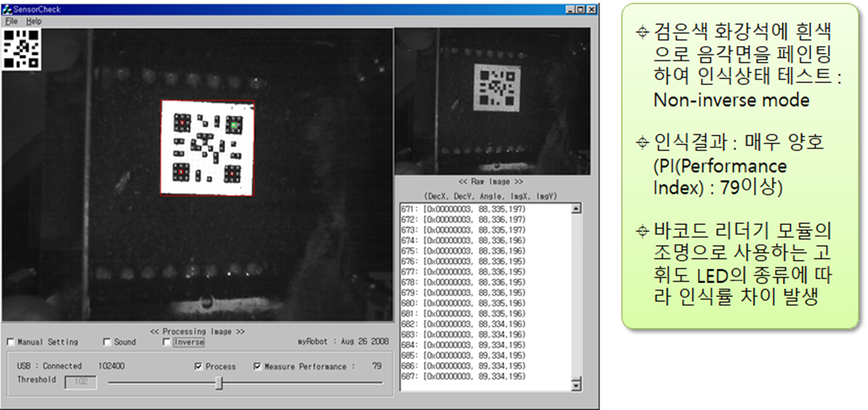Screen dimensions: 868x410
Task: Toggle the Sound checkbox
Action: point(107,342)
